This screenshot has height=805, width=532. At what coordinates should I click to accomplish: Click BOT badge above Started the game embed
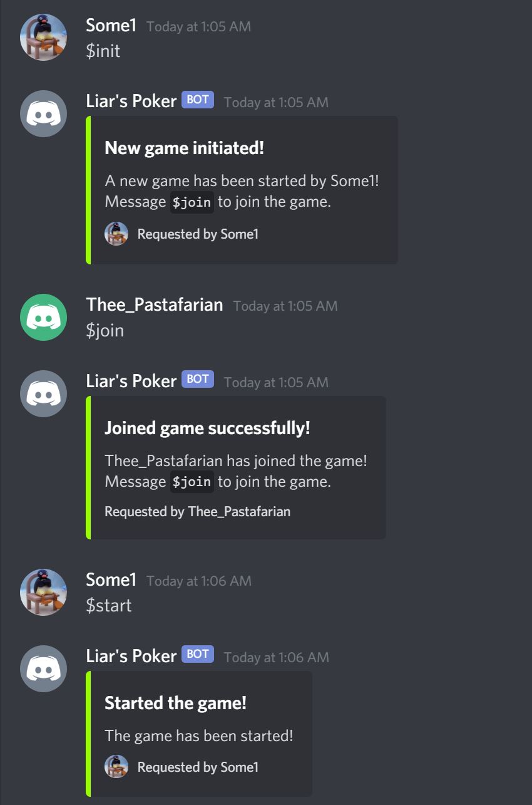[198, 654]
